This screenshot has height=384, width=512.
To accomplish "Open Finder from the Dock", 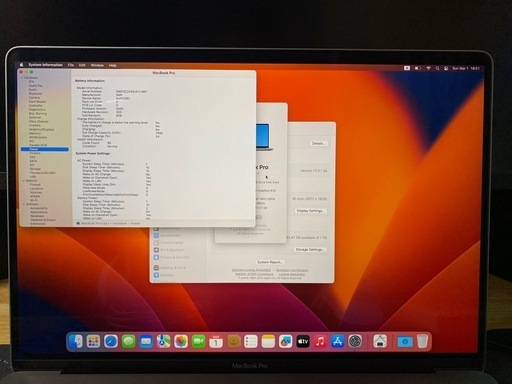I will (76, 341).
